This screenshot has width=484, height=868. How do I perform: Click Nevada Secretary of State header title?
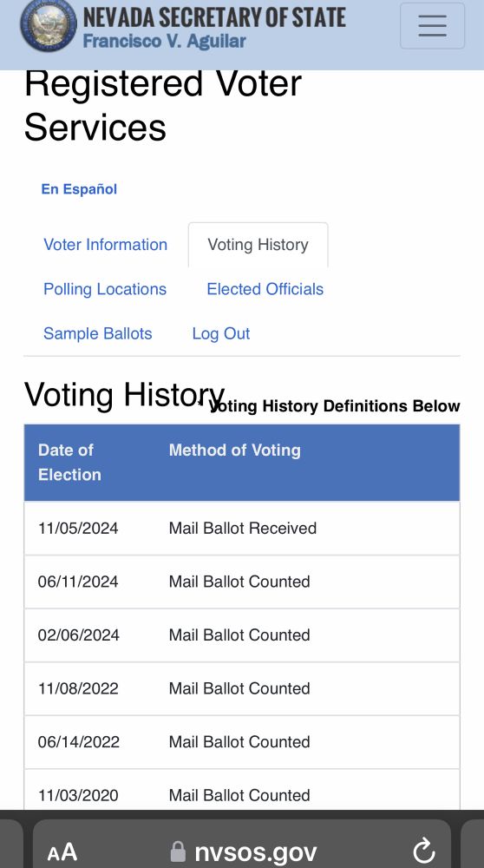tap(214, 17)
